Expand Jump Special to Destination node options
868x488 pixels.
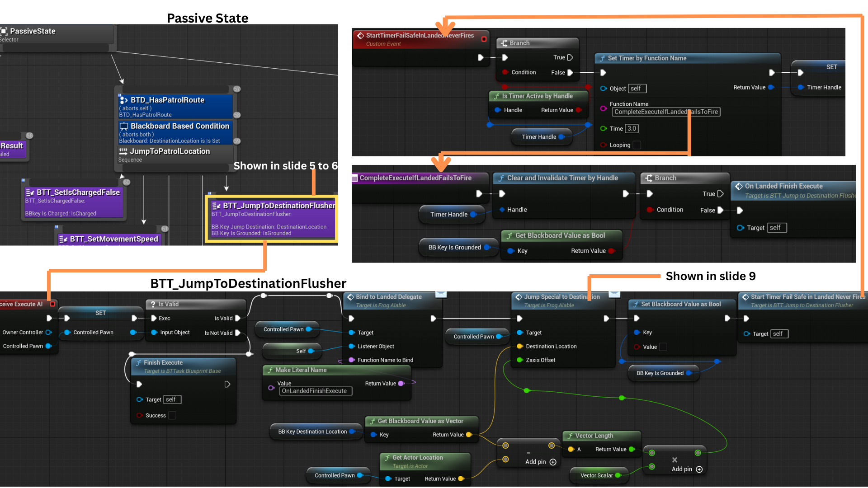(614, 294)
